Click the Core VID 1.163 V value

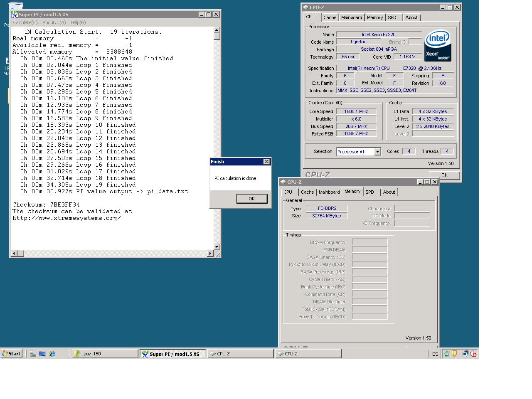click(x=407, y=57)
